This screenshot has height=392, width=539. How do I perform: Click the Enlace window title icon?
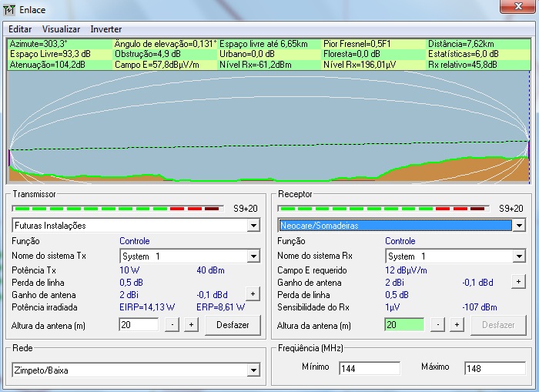[x=9, y=9]
